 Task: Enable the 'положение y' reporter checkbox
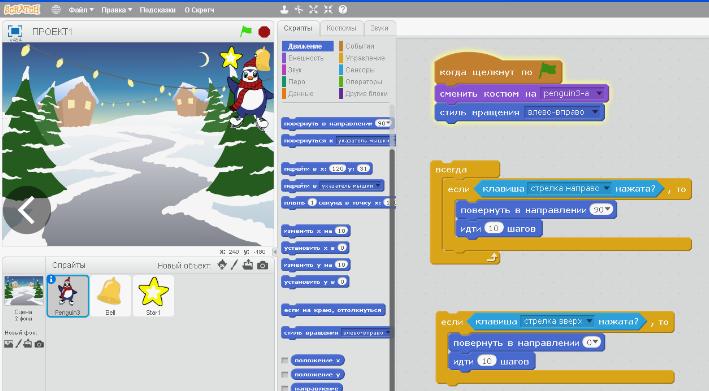click(284, 375)
